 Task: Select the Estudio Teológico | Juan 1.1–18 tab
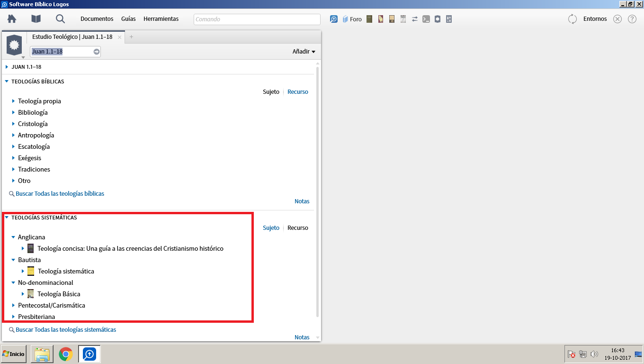[72, 37]
